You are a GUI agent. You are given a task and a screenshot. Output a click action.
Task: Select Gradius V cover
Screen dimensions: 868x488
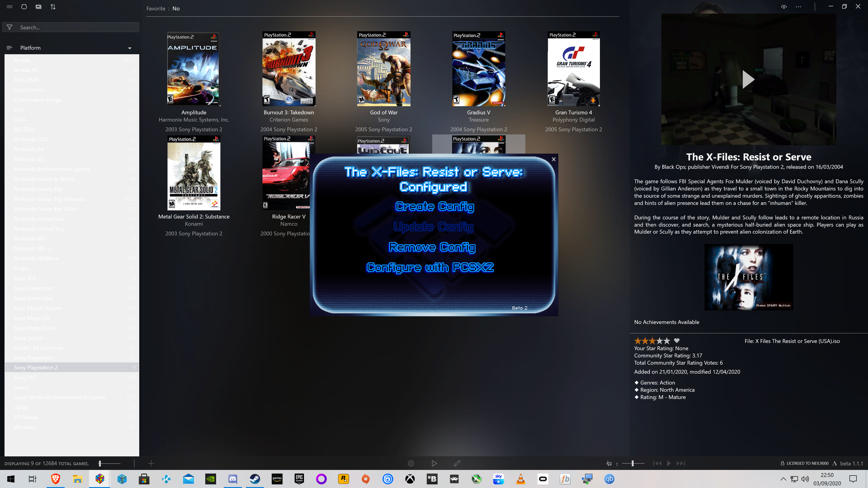(479, 69)
